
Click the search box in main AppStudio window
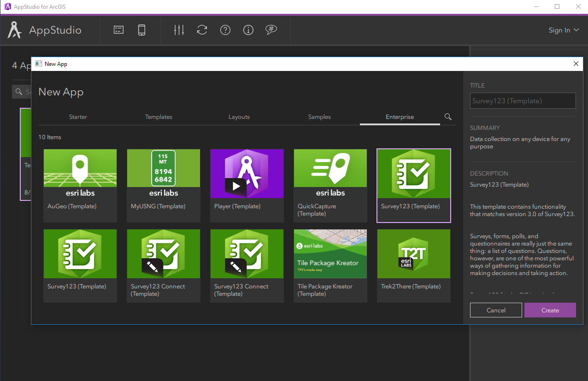pyautogui.click(x=22, y=92)
